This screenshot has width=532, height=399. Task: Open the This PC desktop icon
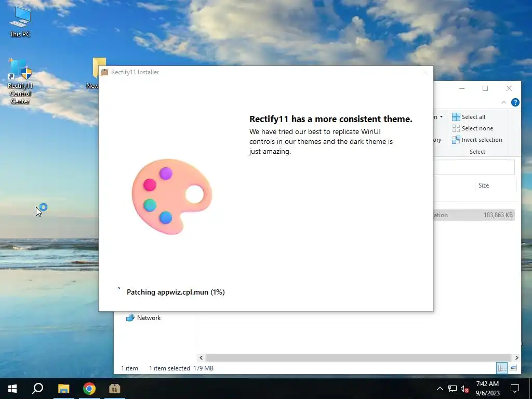tap(20, 22)
